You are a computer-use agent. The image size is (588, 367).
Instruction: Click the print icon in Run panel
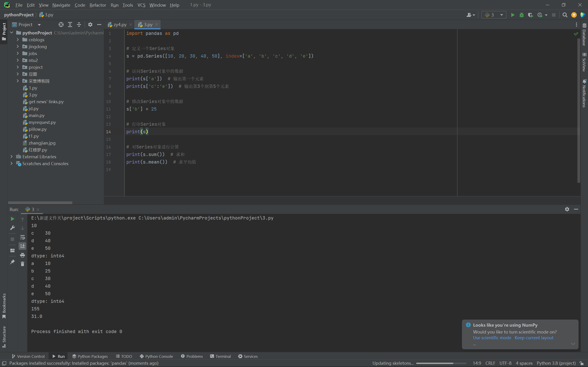[22, 255]
